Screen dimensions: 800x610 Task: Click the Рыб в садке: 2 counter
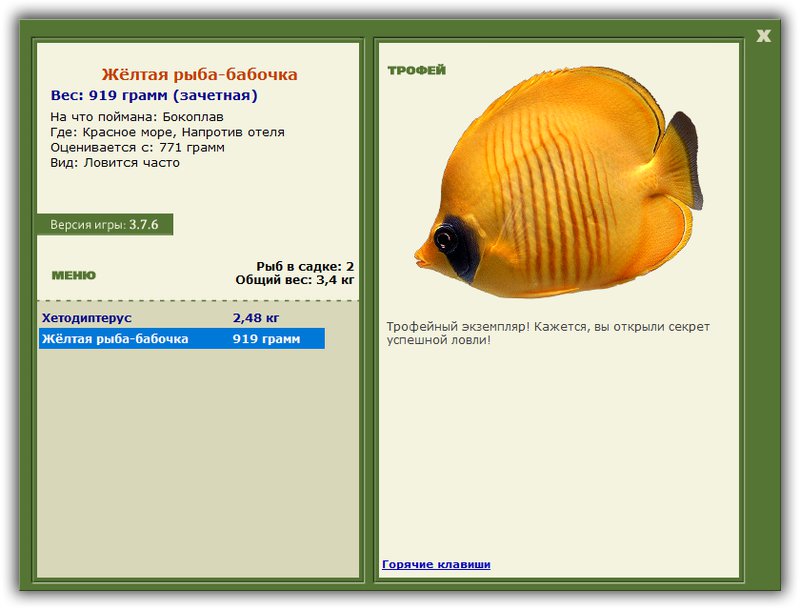pyautogui.click(x=305, y=266)
